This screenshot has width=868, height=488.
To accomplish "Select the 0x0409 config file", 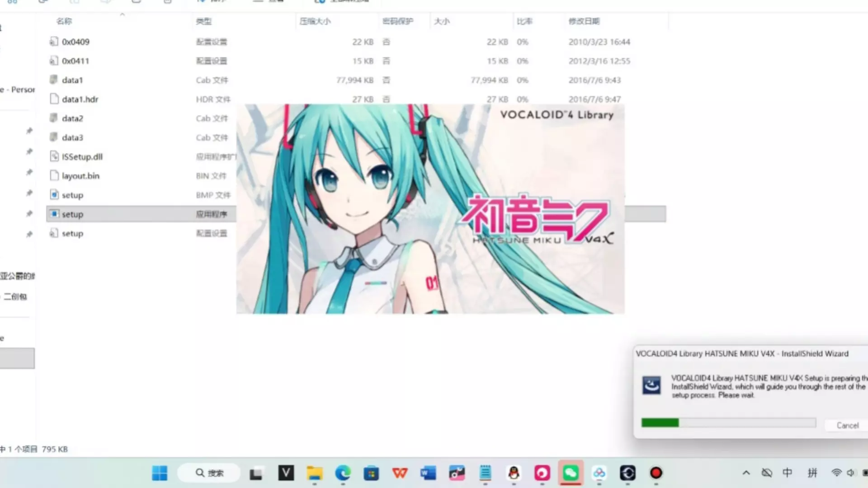I will click(x=75, y=42).
